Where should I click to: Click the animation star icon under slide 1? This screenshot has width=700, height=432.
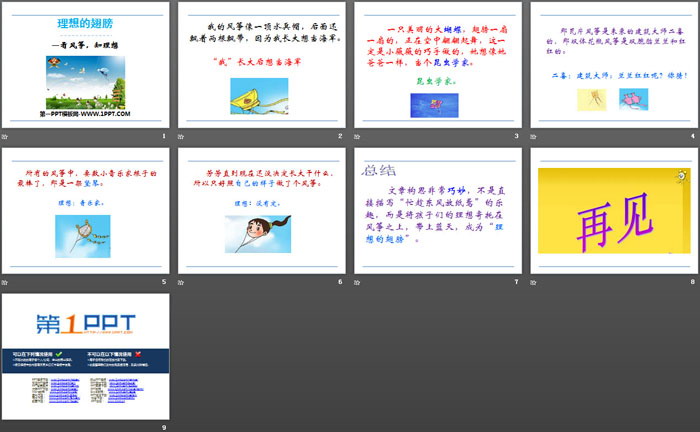[x=5, y=136]
